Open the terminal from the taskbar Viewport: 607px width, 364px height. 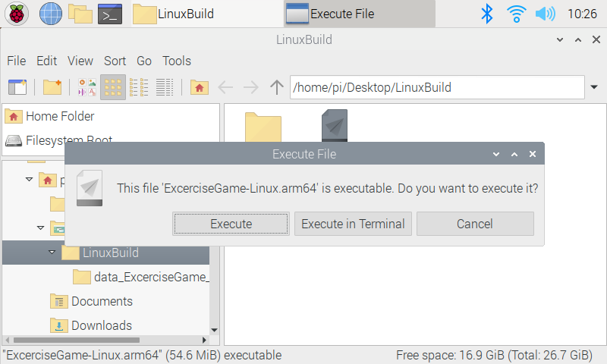pyautogui.click(x=110, y=14)
